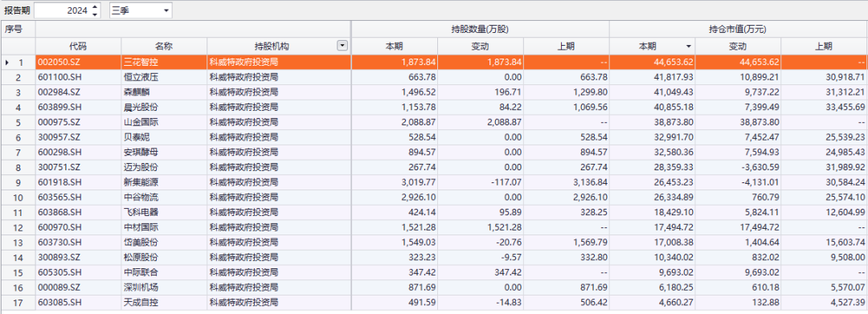Select the 森麒麟 name cell

165,92
